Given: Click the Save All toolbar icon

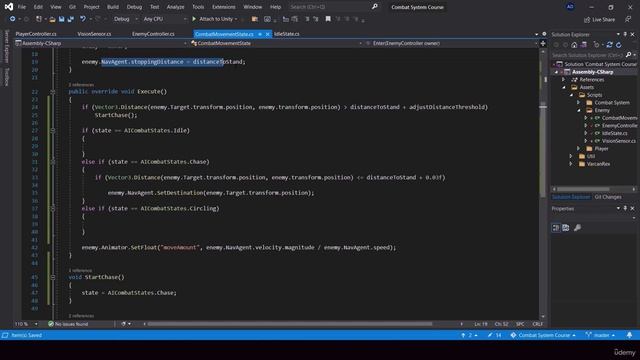Looking at the screenshot, I should pos(71,19).
